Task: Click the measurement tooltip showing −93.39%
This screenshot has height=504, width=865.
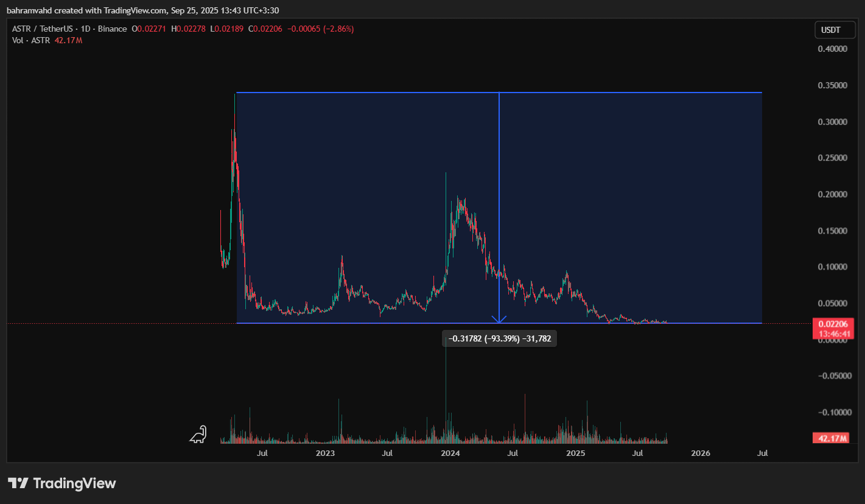Action: (x=499, y=338)
